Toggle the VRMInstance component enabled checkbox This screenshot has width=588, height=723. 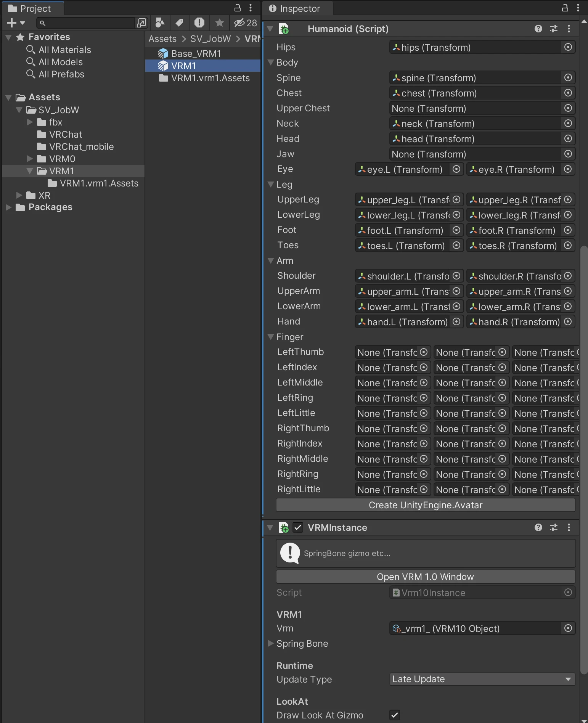coord(298,528)
